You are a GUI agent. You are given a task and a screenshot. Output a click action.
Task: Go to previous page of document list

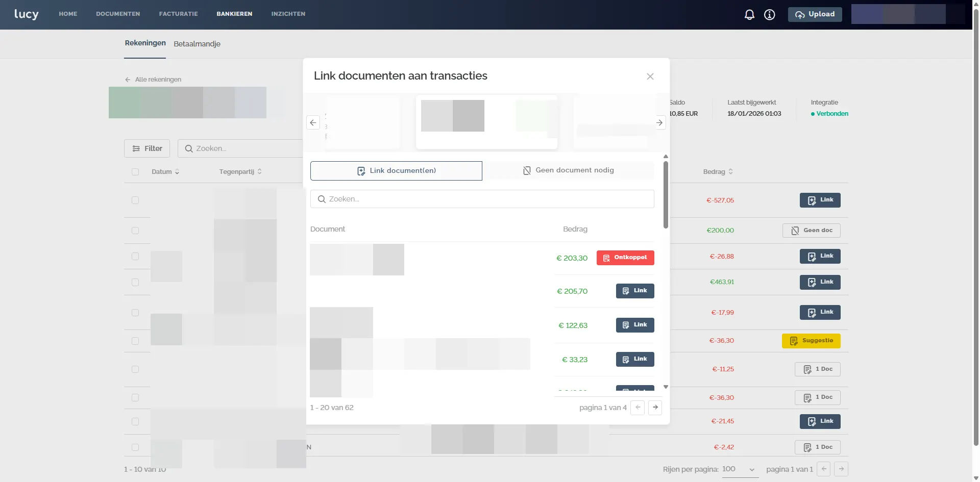(x=638, y=408)
